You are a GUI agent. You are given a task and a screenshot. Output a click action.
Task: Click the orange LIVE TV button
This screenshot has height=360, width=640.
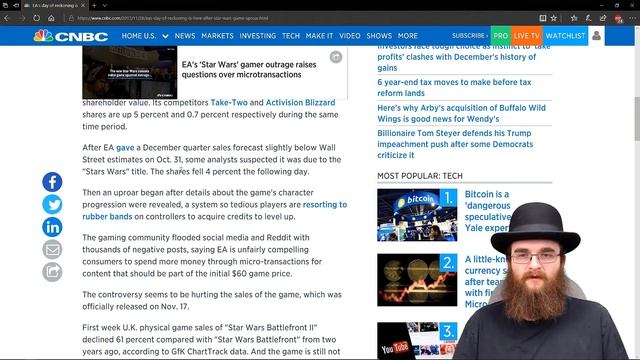pos(527,36)
